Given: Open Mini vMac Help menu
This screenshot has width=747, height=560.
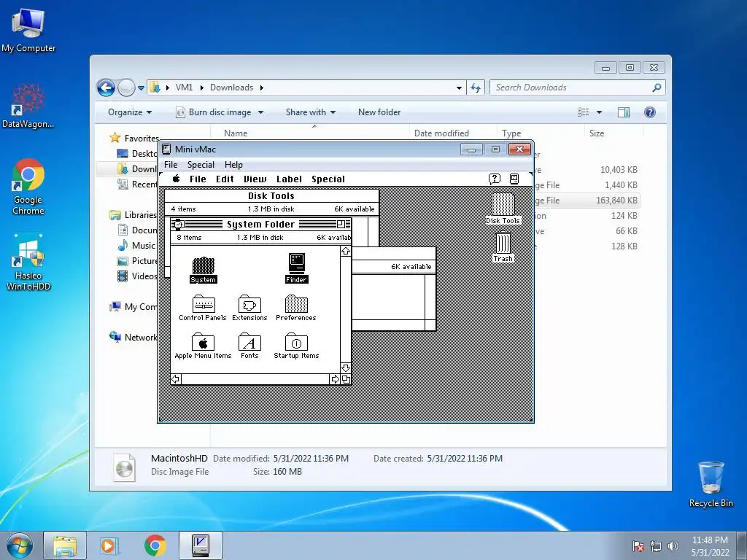Looking at the screenshot, I should coord(233,164).
